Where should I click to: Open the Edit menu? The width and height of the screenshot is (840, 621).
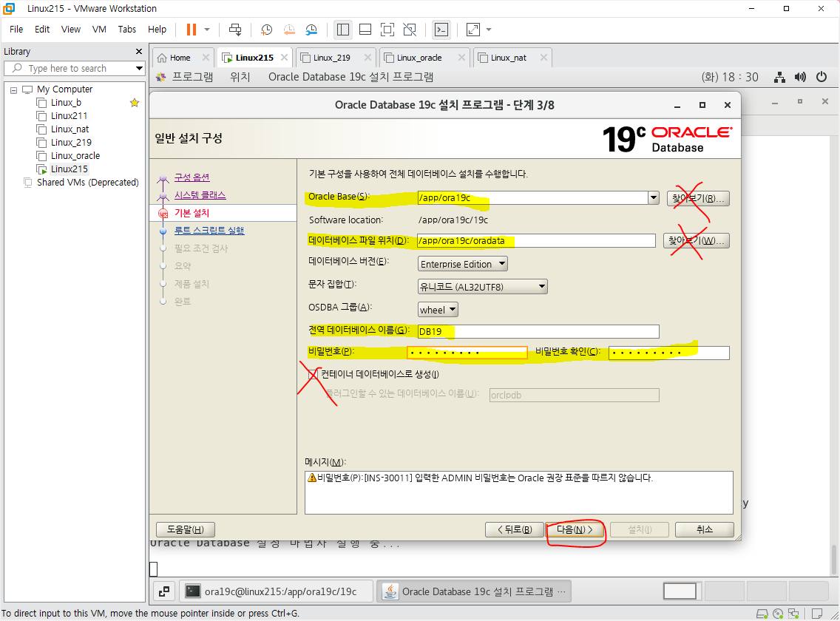pos(42,30)
